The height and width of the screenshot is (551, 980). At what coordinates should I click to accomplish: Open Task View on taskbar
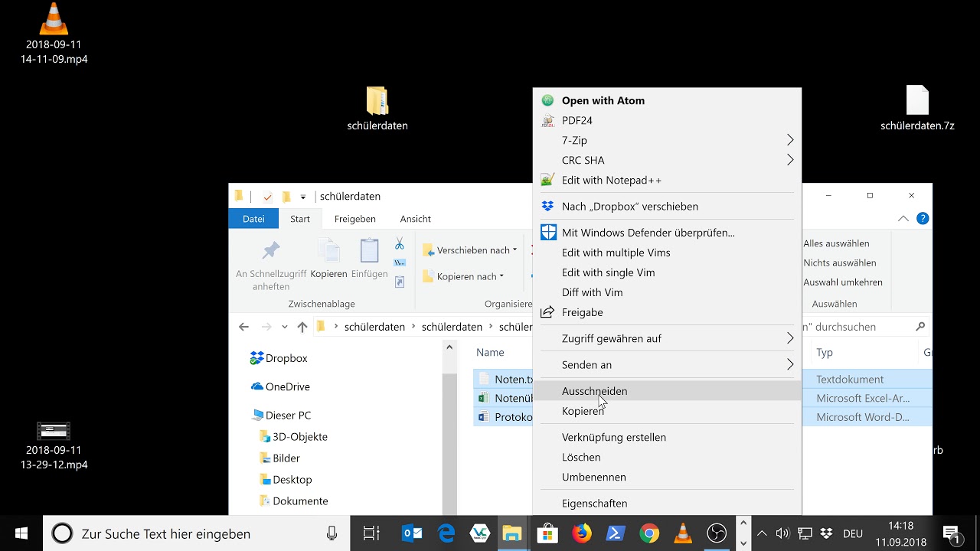tap(371, 533)
